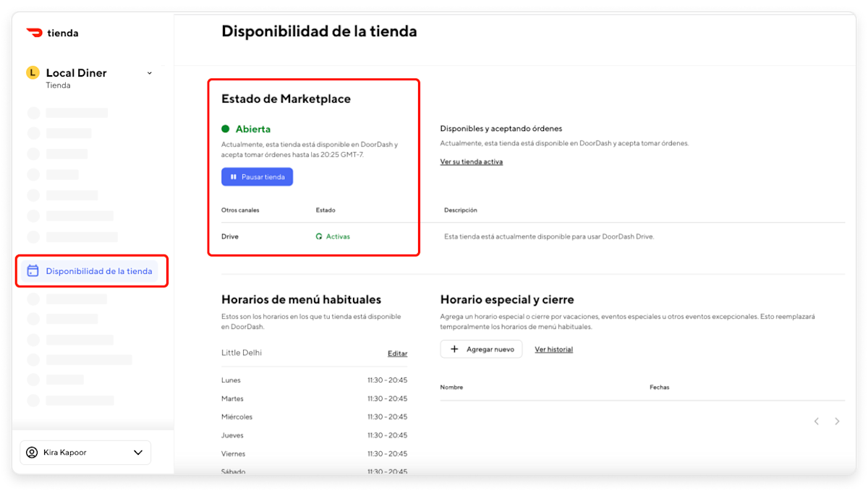Click the Horarios de menú habituales heading
Screen dimensions: 868x496
[x=302, y=299]
